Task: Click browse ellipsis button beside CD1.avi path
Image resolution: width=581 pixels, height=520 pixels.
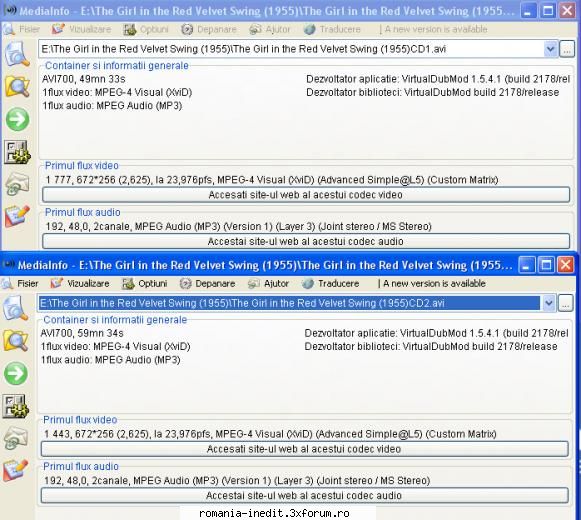Action: [567, 49]
